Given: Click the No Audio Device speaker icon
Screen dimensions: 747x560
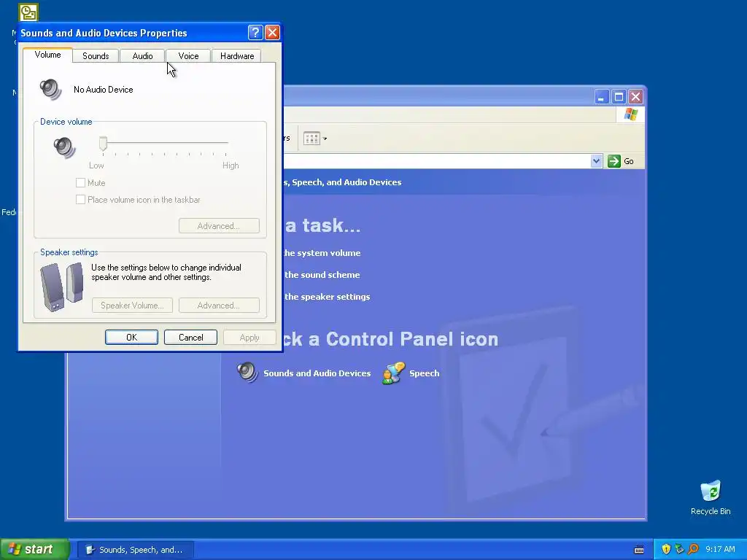Looking at the screenshot, I should [x=50, y=89].
